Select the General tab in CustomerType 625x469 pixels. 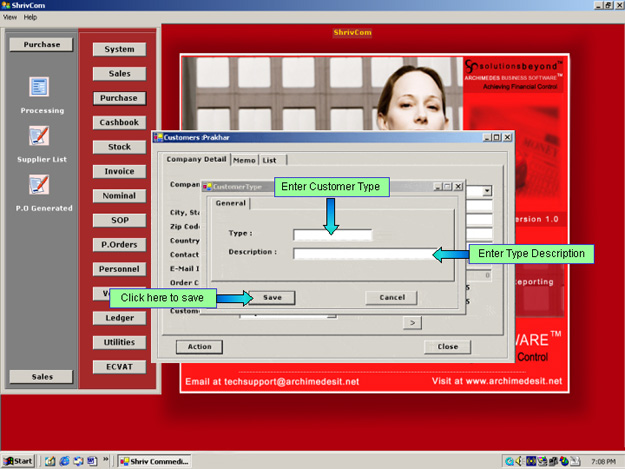230,203
